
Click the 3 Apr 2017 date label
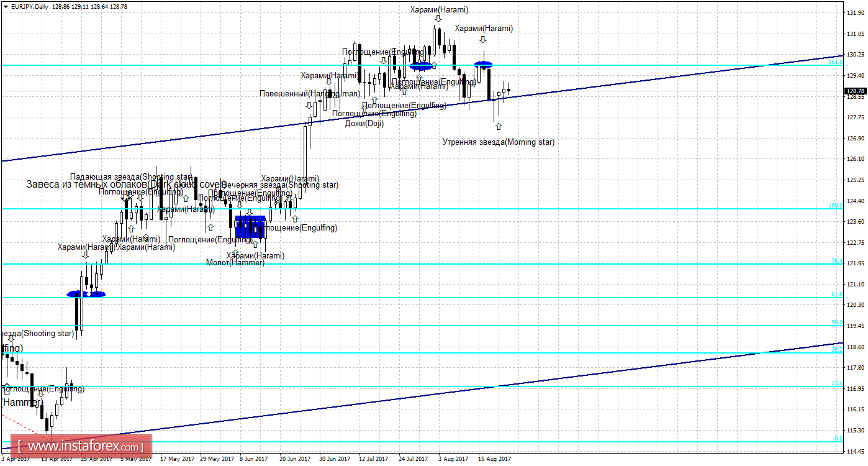(16, 459)
